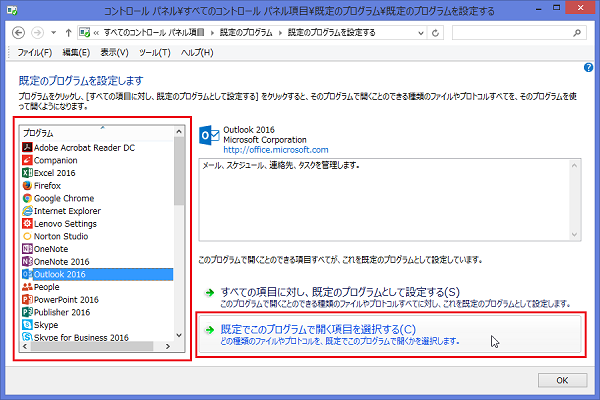
Task: Click the large Outlook 2016 logo
Action: tap(209, 135)
